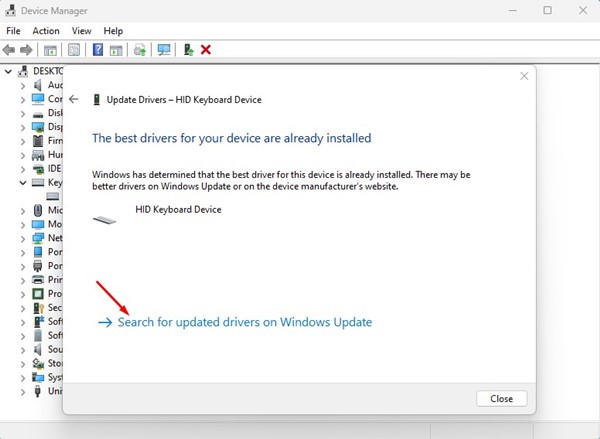
Task: Open the Action menu
Action: click(46, 31)
